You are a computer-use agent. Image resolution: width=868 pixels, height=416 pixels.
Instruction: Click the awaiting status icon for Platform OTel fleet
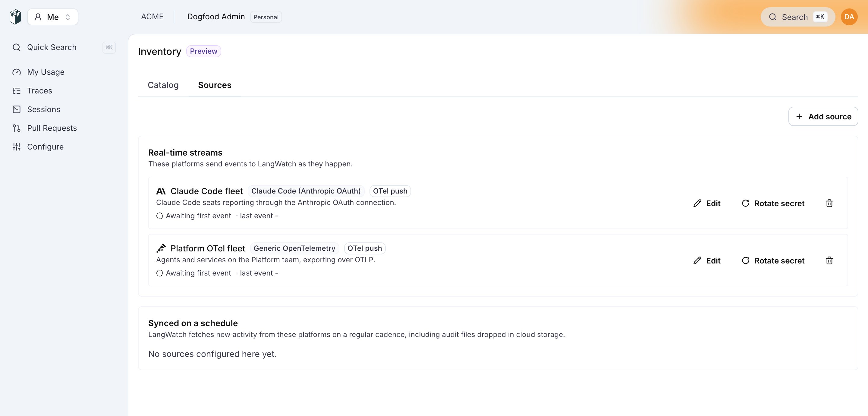point(160,273)
